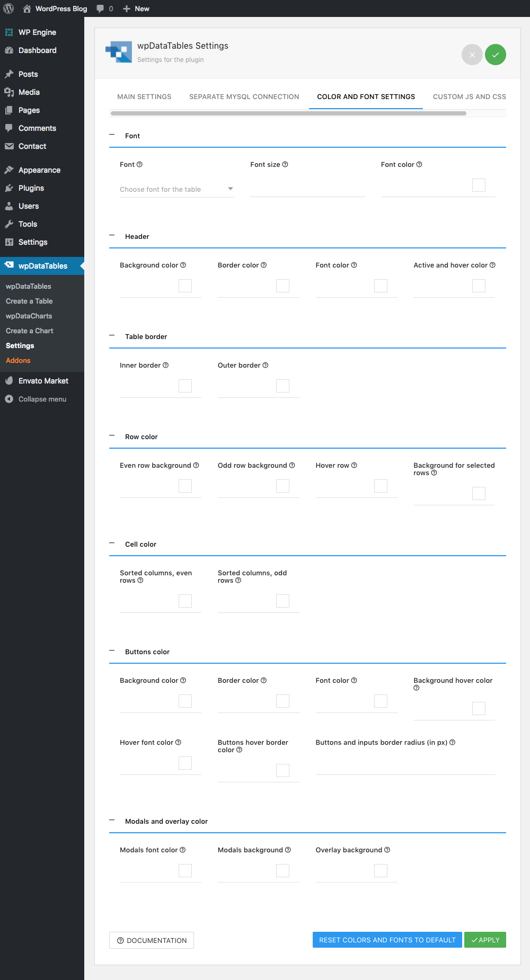Screen dimensions: 530x980
Task: Pick the Even row background swatch
Action: pos(185,486)
